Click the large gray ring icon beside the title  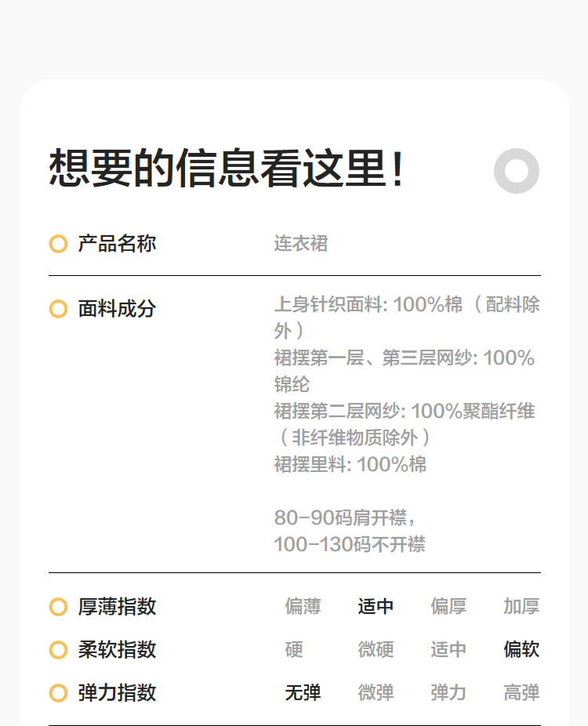pos(517,171)
